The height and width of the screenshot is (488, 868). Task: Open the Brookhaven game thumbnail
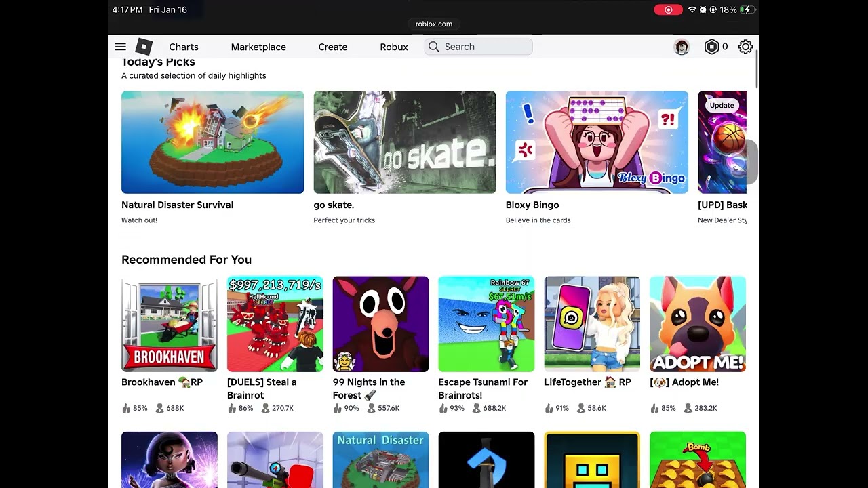[x=170, y=324]
